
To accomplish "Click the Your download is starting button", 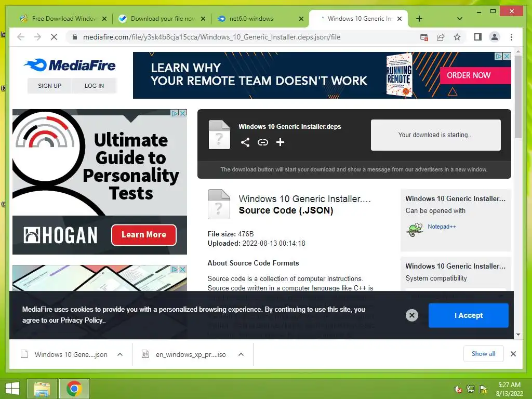I will 436,135.
